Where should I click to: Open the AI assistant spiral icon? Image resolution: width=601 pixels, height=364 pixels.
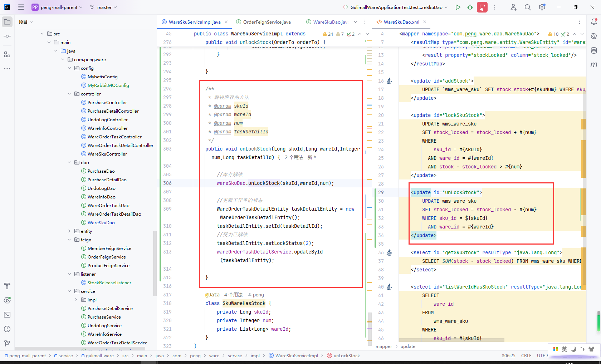pyautogui.click(x=594, y=36)
